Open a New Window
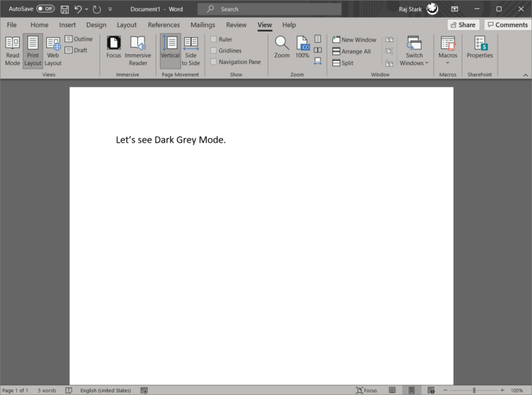532x395 pixels. pos(354,40)
